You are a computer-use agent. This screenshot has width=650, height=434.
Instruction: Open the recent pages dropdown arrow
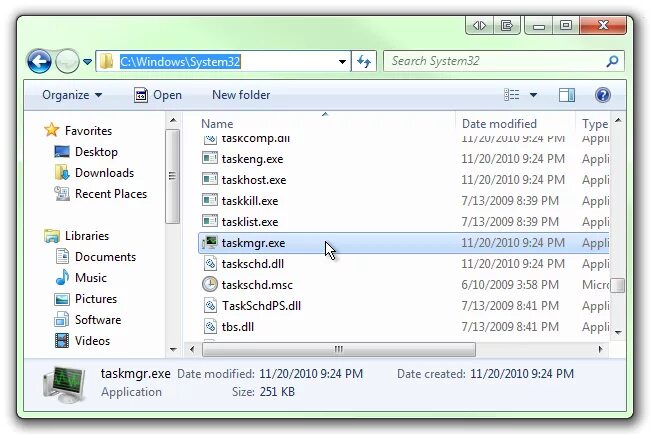87,62
